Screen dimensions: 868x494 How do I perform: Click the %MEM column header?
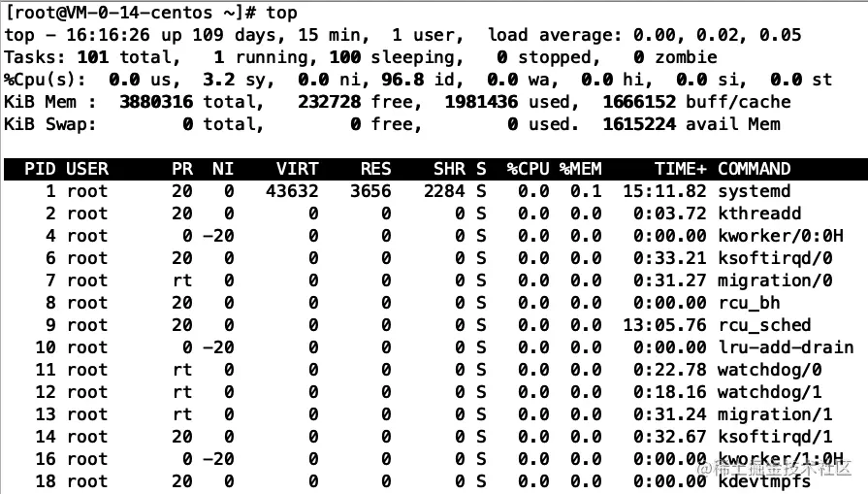(581, 169)
